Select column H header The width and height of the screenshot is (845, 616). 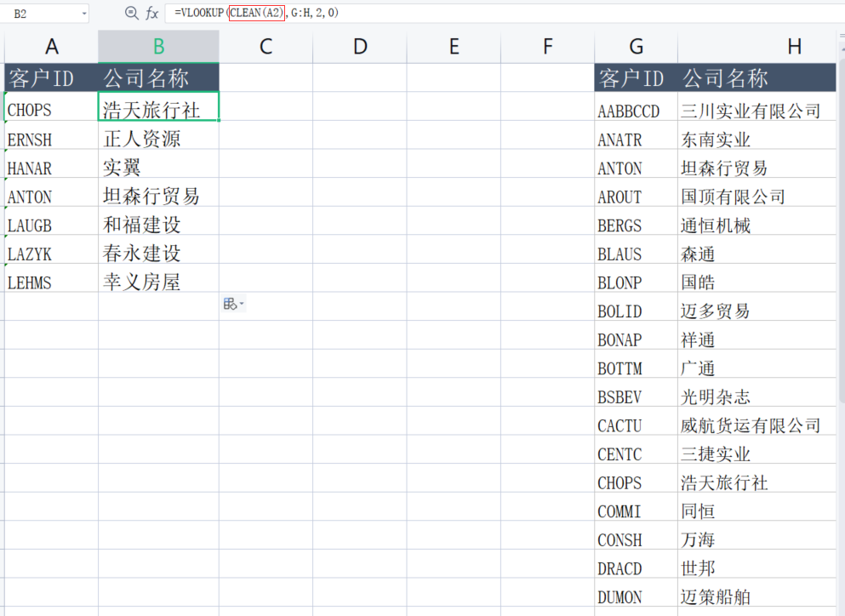757,47
